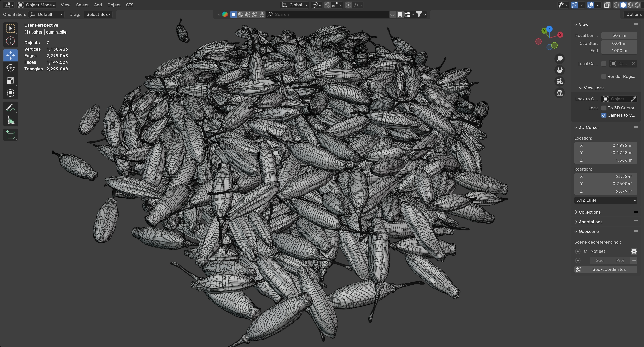This screenshot has width=644, height=347.
Task: Click the Focal Length 50 mm field
Action: [619, 35]
